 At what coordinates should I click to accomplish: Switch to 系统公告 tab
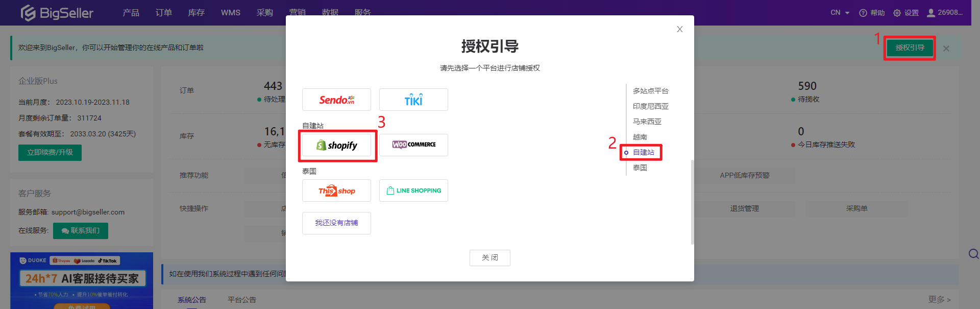tap(192, 300)
